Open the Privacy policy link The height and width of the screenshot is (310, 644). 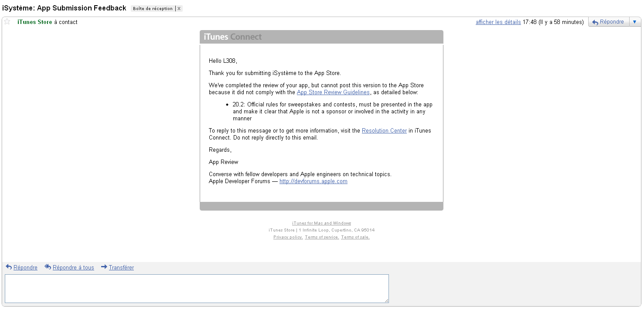coord(288,237)
